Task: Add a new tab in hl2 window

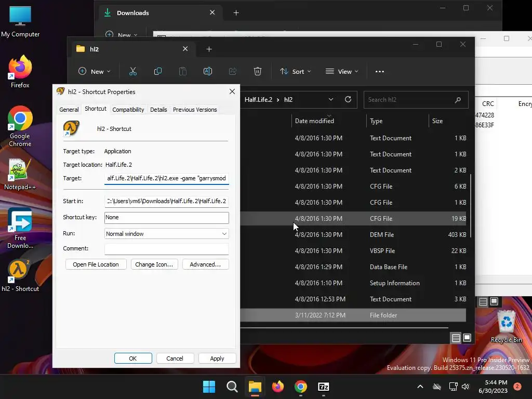Action: coord(209,49)
